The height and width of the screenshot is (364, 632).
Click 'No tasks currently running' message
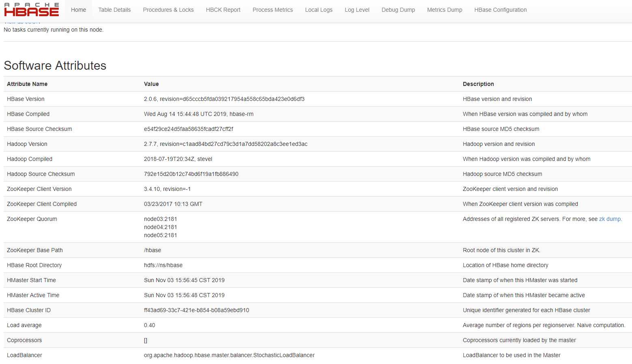54,30
